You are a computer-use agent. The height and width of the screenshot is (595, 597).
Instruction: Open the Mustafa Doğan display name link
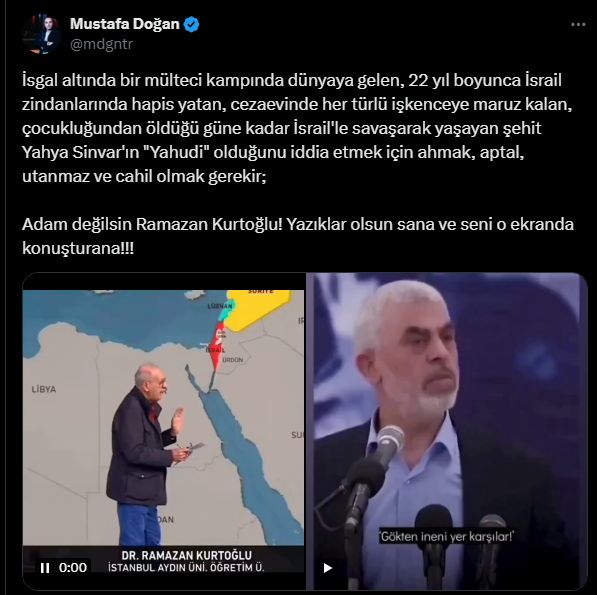coord(125,24)
